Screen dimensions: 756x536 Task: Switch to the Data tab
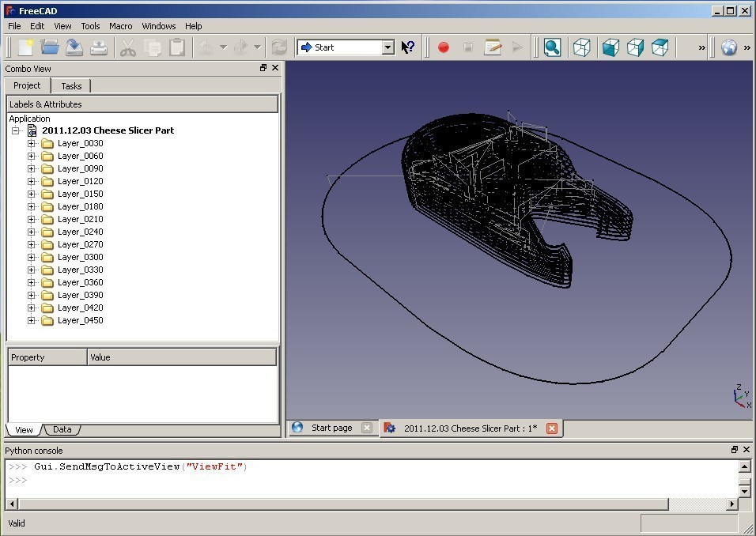62,429
